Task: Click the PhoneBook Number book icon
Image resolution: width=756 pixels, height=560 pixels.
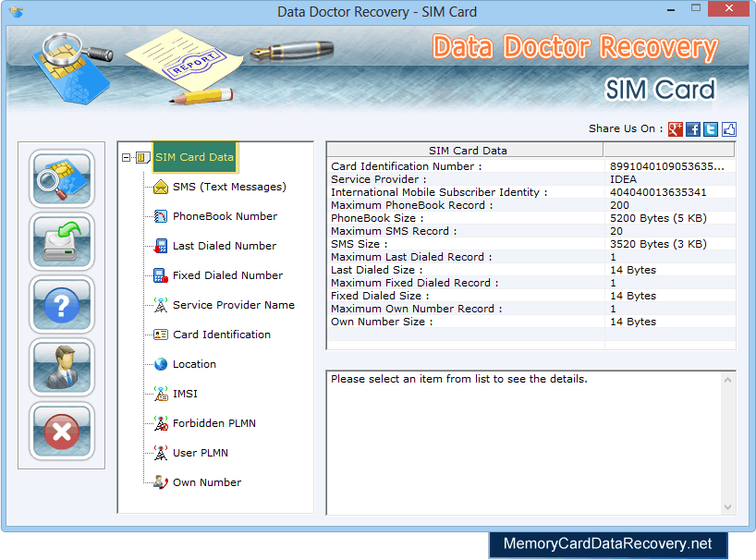Action: 161,216
